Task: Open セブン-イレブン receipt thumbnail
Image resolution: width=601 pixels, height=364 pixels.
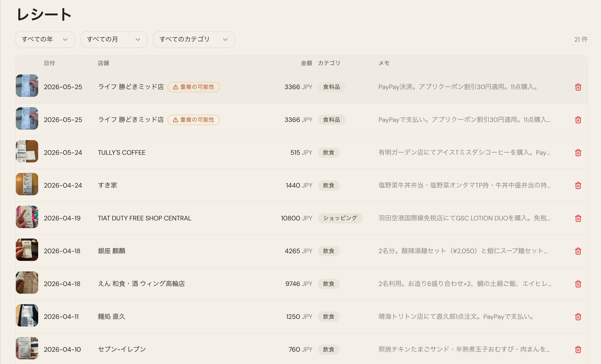Action: (x=27, y=348)
